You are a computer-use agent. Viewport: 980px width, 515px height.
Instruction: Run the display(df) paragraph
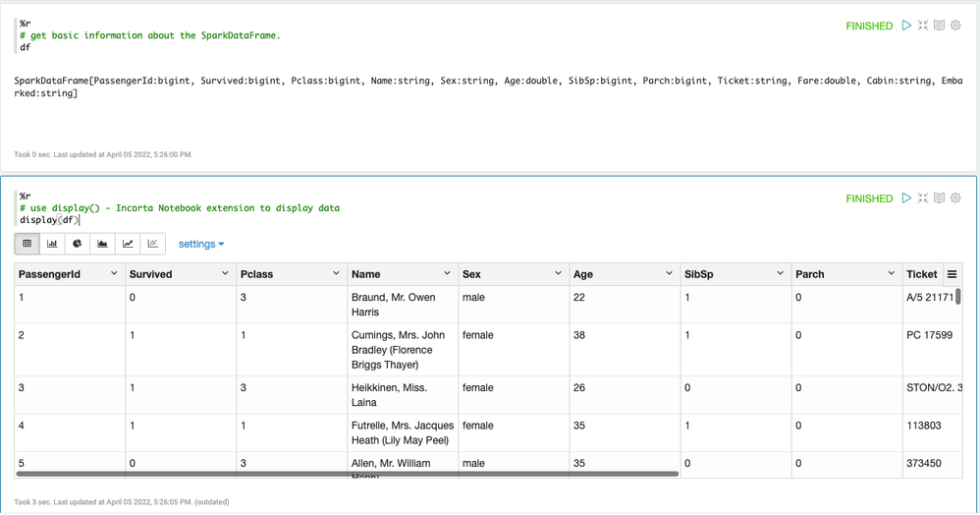(906, 199)
